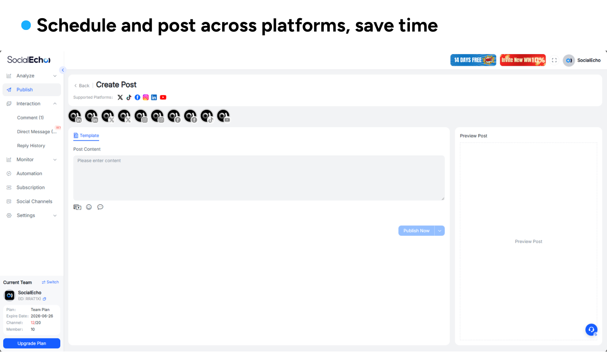Open Reply History in the sidebar
The height and width of the screenshot is (364, 607).
31,146
